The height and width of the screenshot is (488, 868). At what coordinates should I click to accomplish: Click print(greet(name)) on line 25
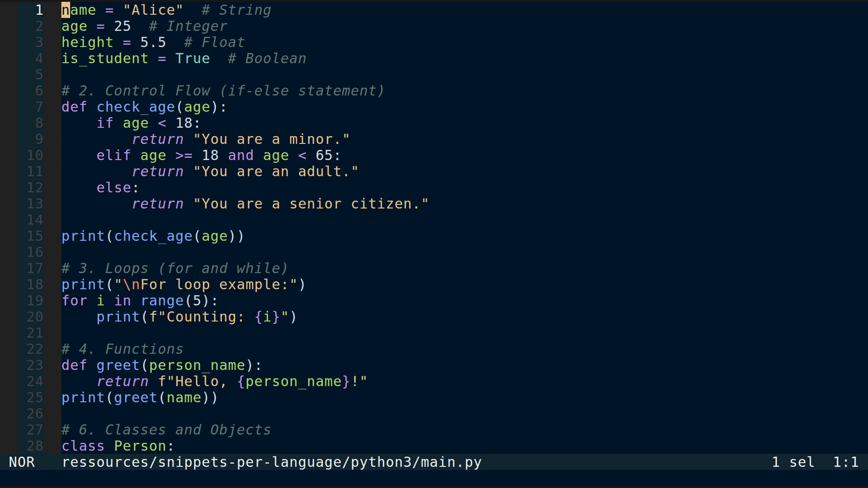139,398
